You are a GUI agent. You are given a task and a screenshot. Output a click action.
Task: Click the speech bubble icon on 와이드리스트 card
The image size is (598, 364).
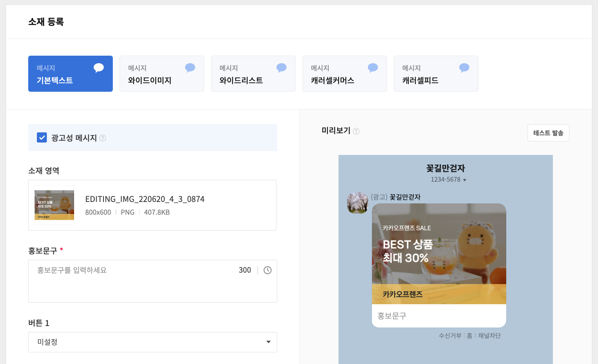coord(281,68)
